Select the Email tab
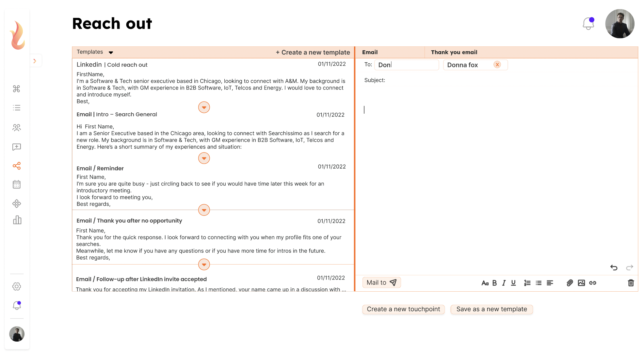 [370, 52]
